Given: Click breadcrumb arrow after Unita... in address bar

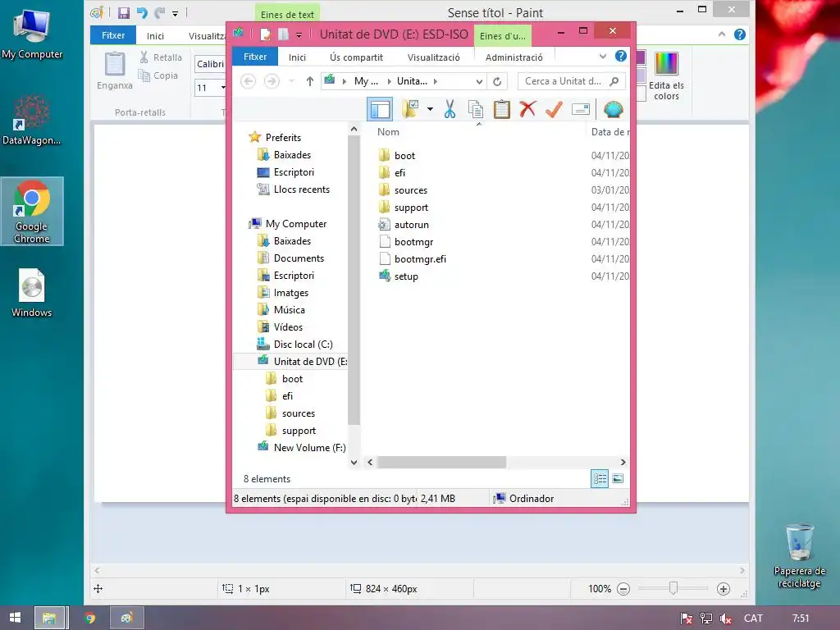Looking at the screenshot, I should click(435, 81).
